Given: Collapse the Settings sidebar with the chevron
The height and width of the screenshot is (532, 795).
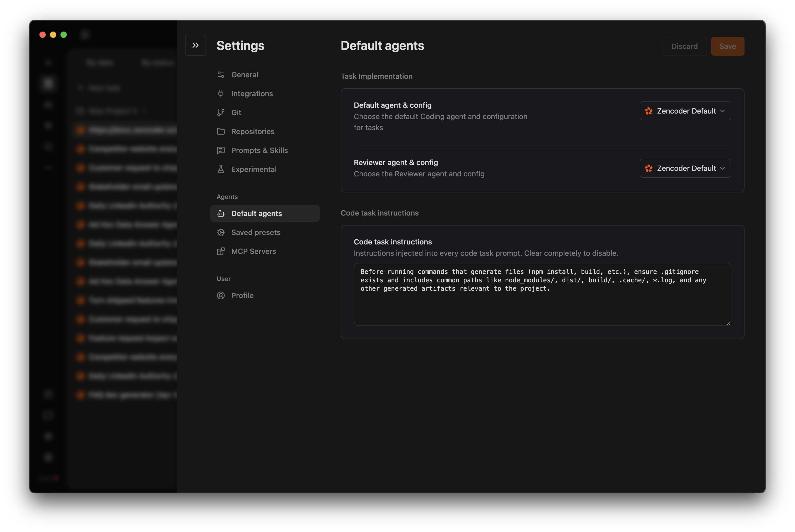Looking at the screenshot, I should coord(196,45).
